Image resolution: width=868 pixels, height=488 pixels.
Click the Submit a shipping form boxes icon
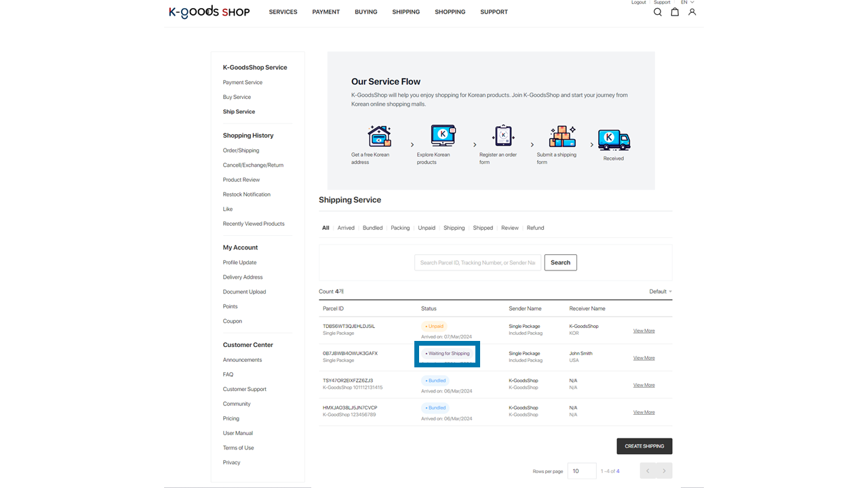tap(562, 136)
